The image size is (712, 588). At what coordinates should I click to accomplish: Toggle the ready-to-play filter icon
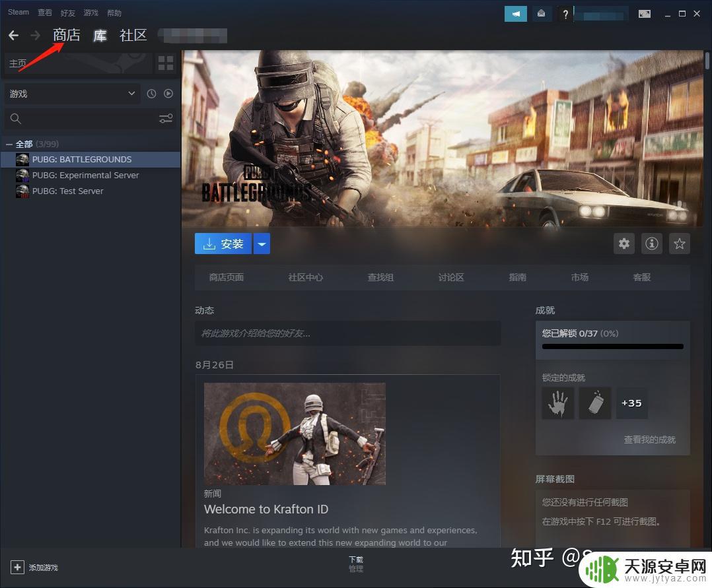pyautogui.click(x=168, y=94)
